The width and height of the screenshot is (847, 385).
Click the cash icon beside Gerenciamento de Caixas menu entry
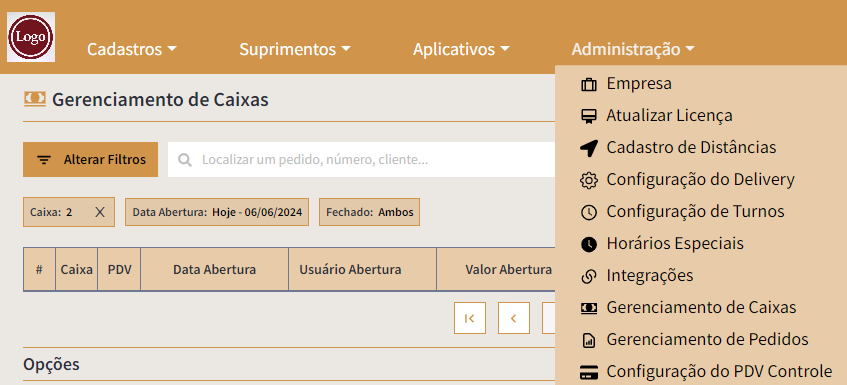click(588, 308)
